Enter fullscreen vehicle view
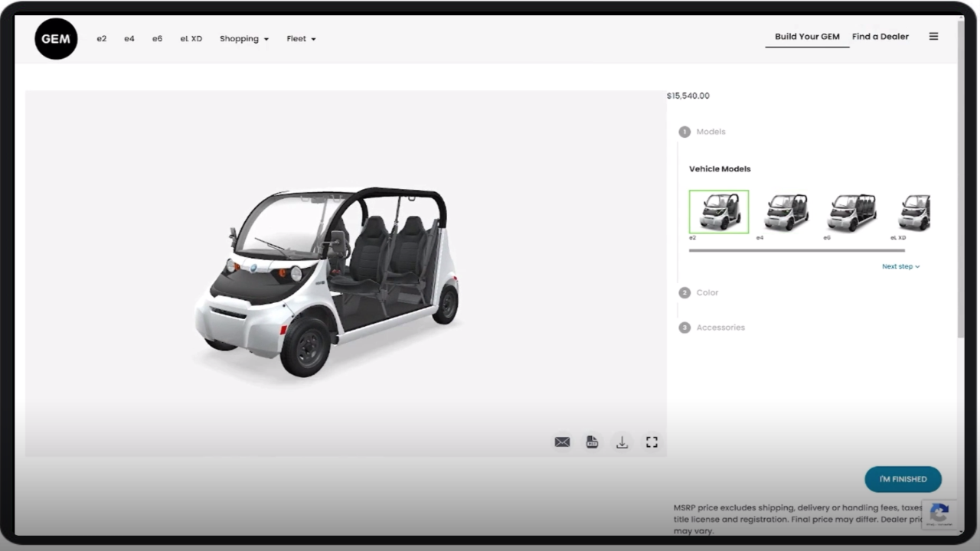980x551 pixels. click(652, 442)
